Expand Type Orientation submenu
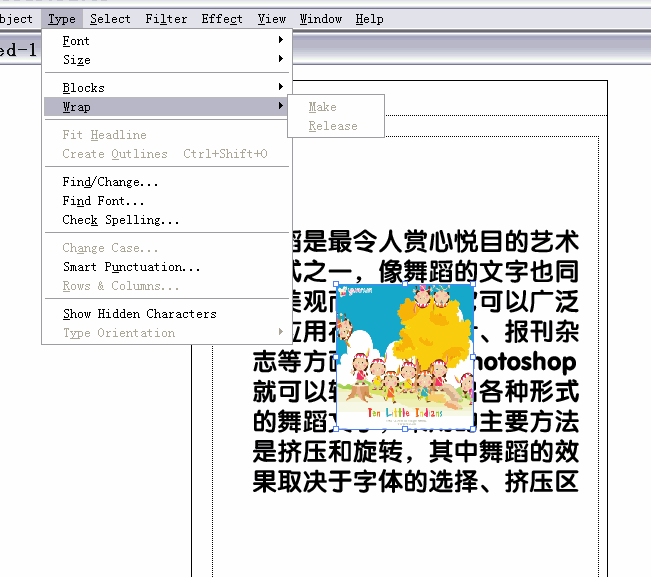 pos(166,333)
